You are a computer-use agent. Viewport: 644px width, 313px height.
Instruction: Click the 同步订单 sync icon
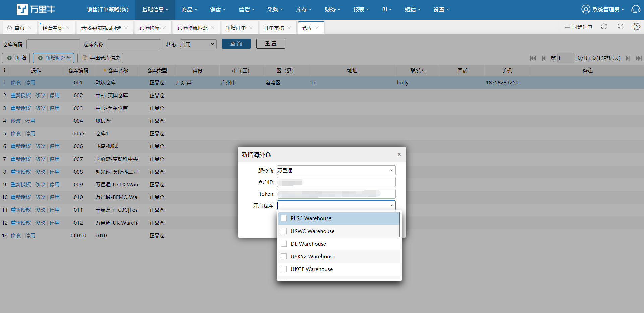click(x=567, y=26)
